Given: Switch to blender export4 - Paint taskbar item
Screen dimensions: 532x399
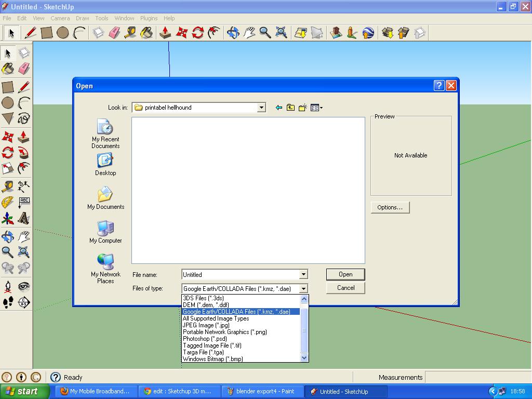Looking at the screenshot, I should tap(261, 391).
